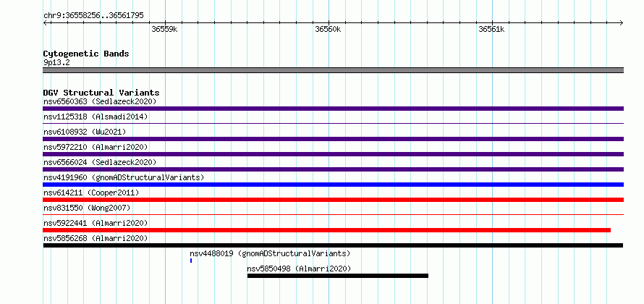Select the nsv6560363 purple variant bar
The width and height of the screenshot is (644, 304).
click(x=333, y=109)
